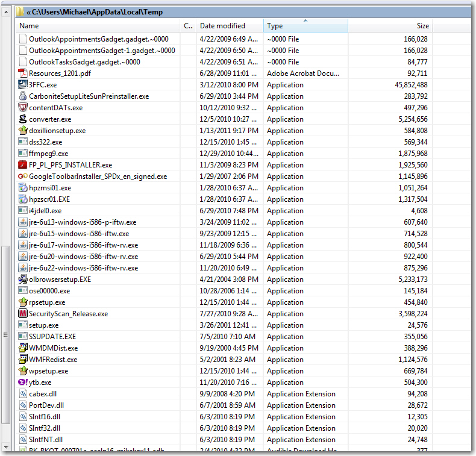Click the SecurityScan_Release.exe McAfee icon
The height and width of the screenshot is (456, 476).
[x=23, y=314]
